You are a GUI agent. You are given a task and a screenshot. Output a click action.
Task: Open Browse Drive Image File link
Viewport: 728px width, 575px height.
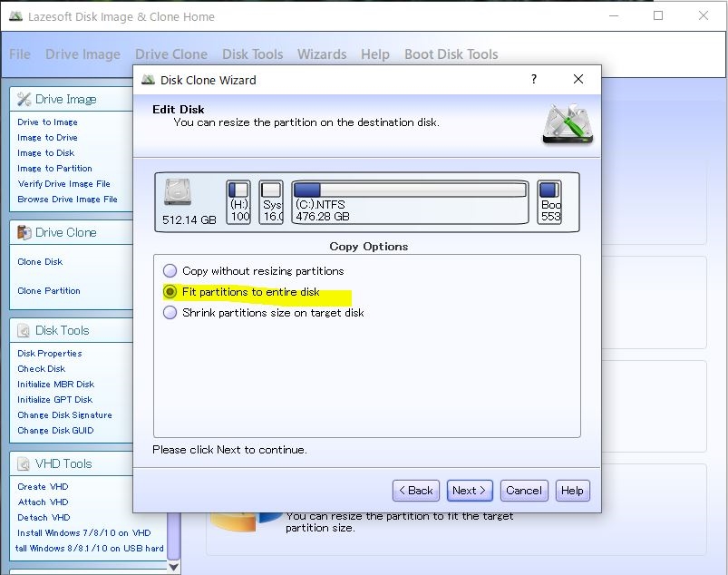coord(67,200)
